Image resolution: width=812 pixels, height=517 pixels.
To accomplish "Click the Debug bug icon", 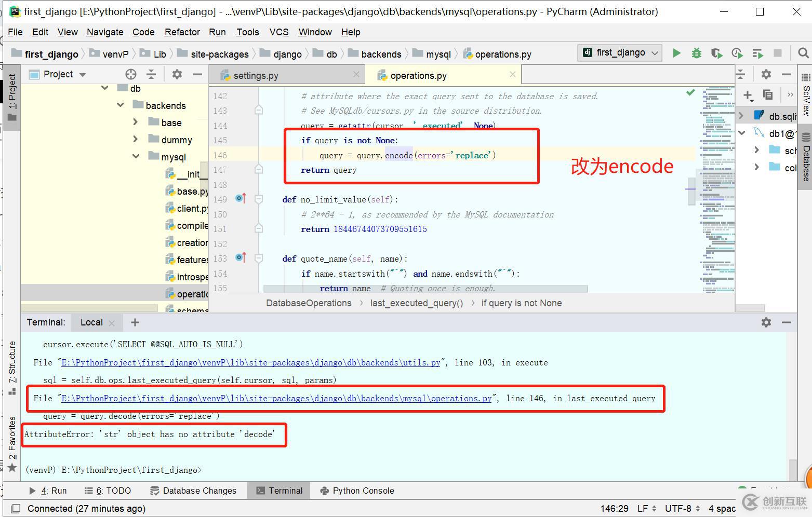I will tap(697, 53).
